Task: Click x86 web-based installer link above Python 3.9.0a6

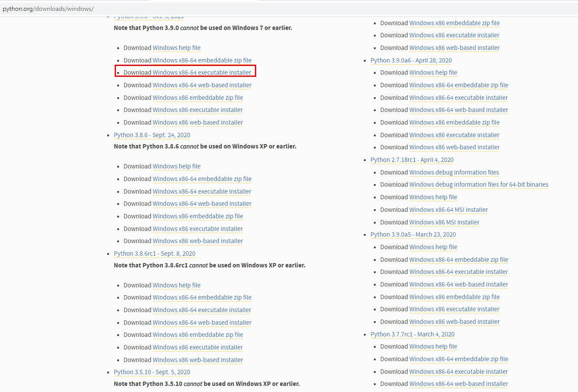Action: point(455,48)
